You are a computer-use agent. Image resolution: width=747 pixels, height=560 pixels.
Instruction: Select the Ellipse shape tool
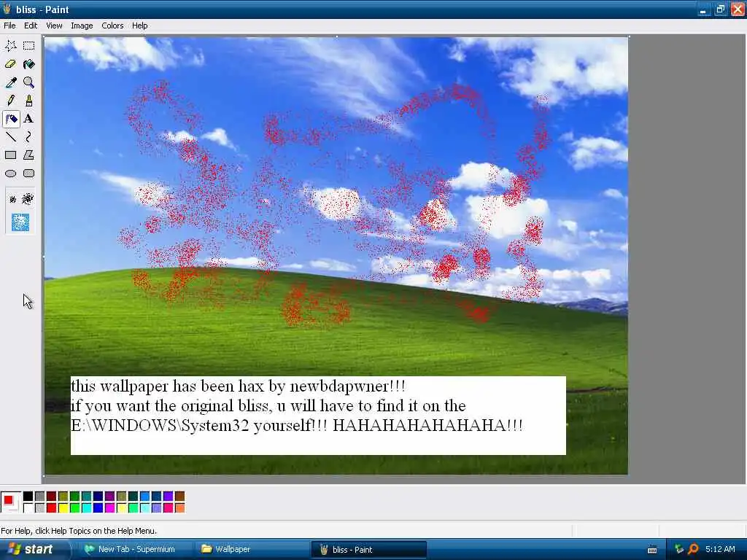tap(10, 174)
